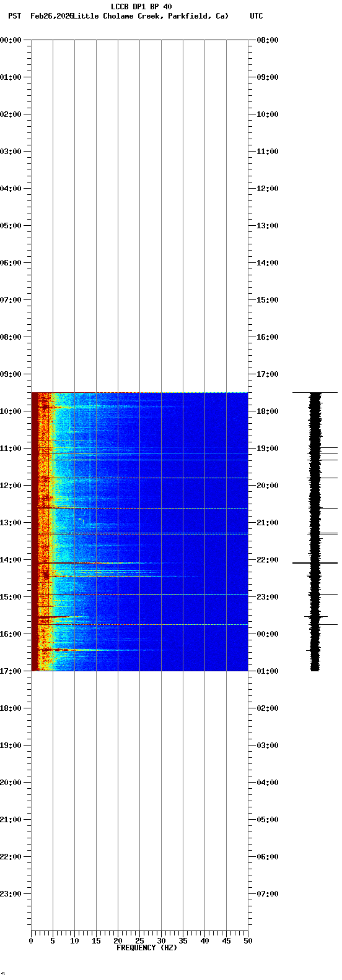Click the '18:00' UTC time label
Image resolution: width=342 pixels, height=980 pixels.
point(268,411)
